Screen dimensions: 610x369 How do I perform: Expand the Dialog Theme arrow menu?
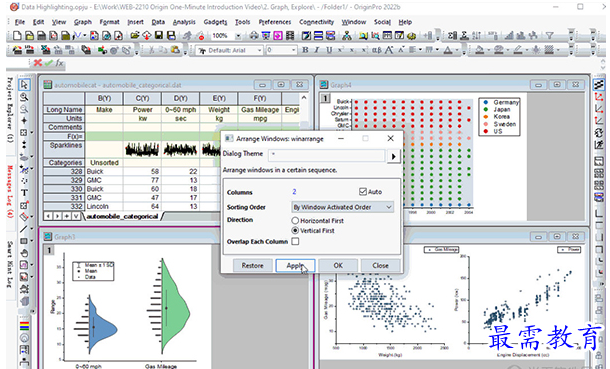point(394,156)
